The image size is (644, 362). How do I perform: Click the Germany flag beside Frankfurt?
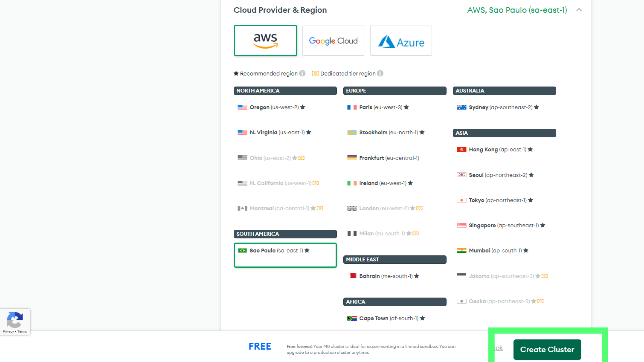pos(352,158)
